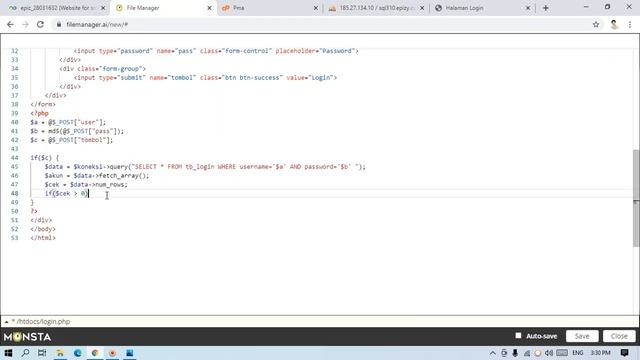Reload the filemanager.ai page
This screenshot has height=360, width=640.
point(40,24)
